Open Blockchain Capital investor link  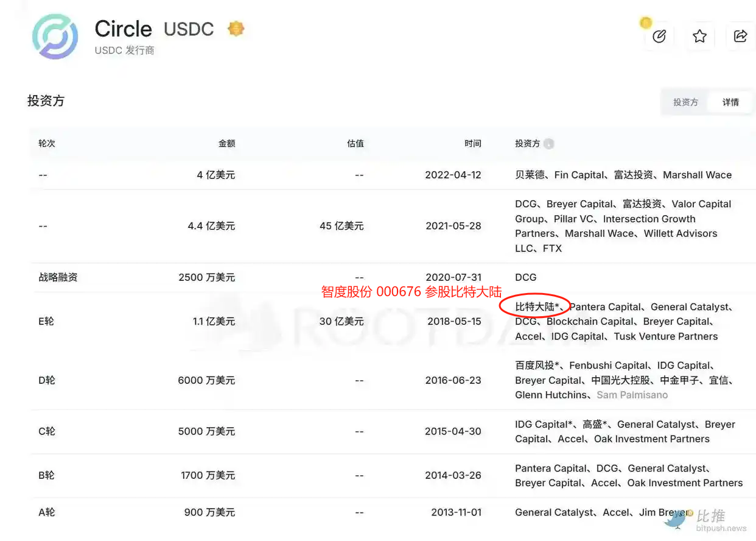pos(590,322)
